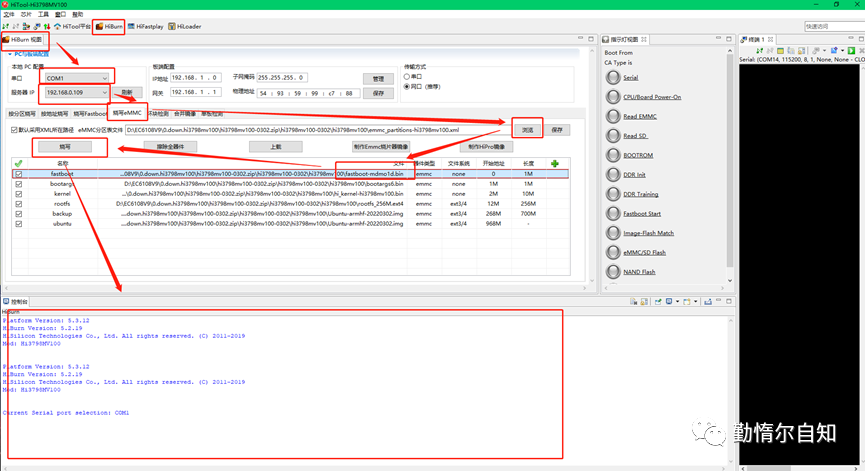This screenshot has width=865, height=471.
Task: Click the eMMC partition table file path field
Action: coord(317,130)
